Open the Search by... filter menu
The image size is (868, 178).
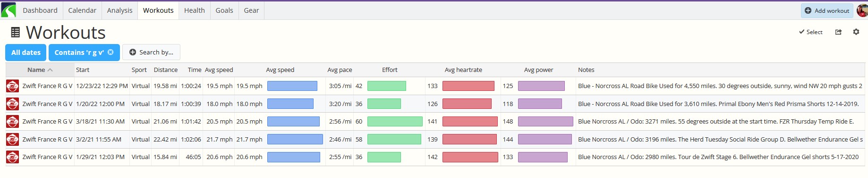click(151, 52)
